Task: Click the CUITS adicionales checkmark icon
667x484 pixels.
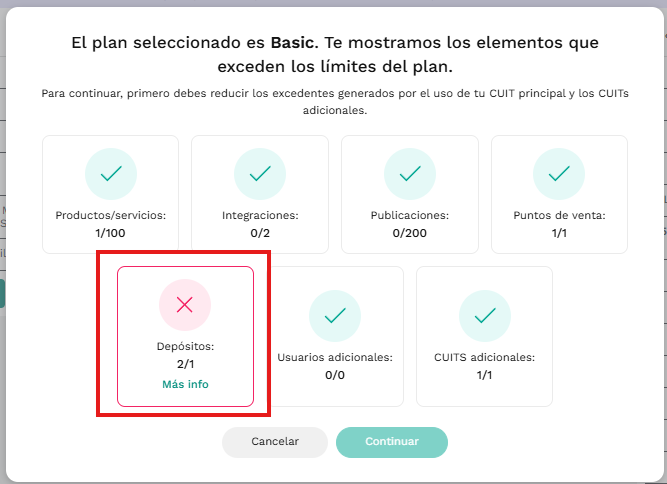Action: 485,316
